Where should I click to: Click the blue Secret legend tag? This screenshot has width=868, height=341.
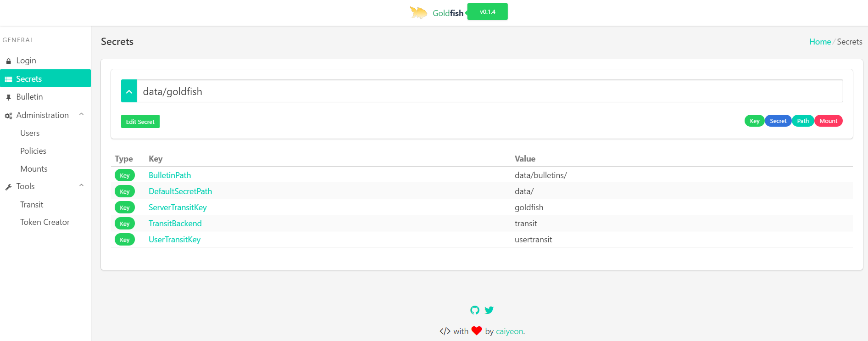pos(778,121)
